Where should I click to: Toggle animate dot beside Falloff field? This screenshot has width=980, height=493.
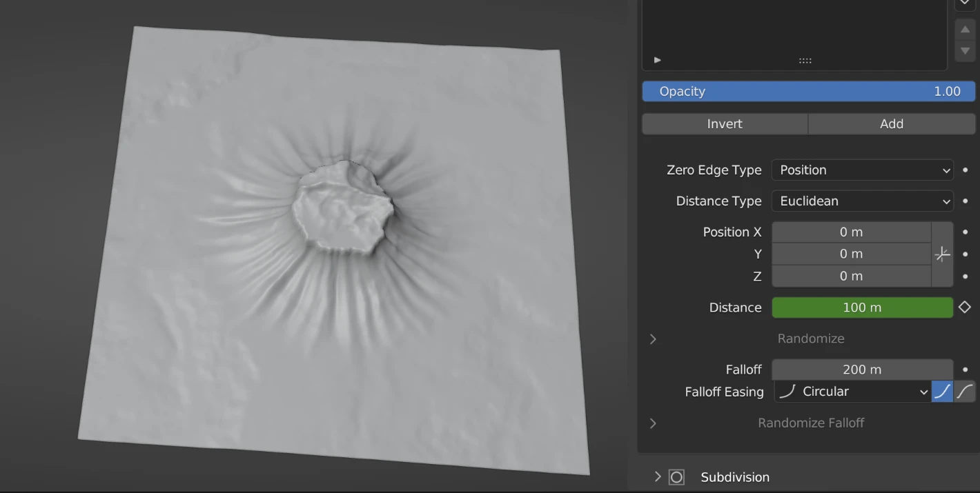(965, 370)
